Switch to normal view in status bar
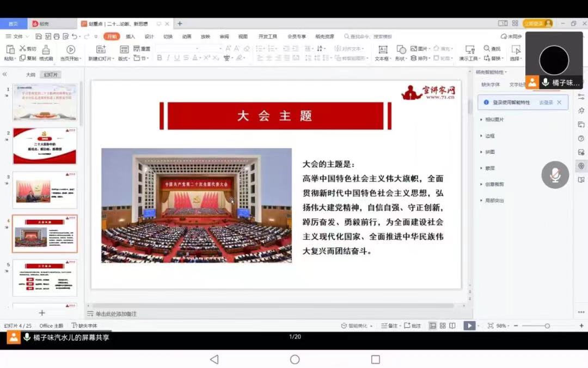 point(433,325)
